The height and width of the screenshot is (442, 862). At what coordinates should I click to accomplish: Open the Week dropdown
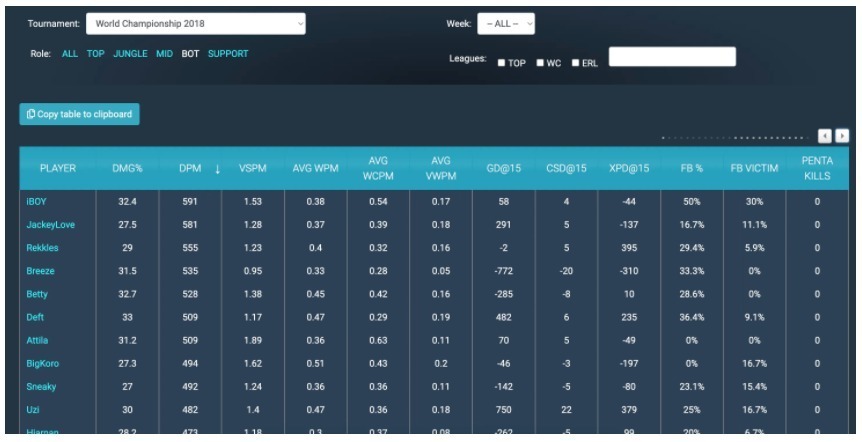506,24
